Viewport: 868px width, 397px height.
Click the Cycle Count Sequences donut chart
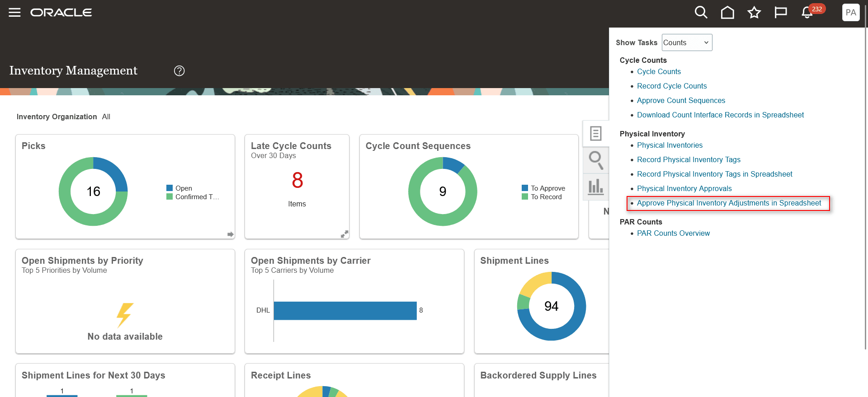[x=443, y=191]
